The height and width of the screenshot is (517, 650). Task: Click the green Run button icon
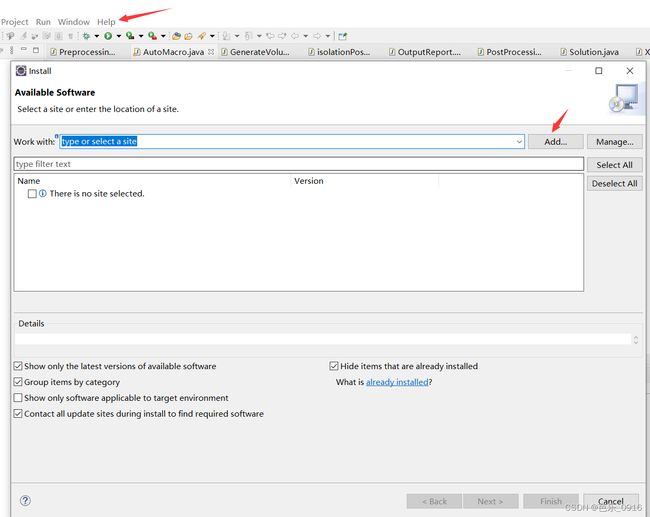[108, 36]
